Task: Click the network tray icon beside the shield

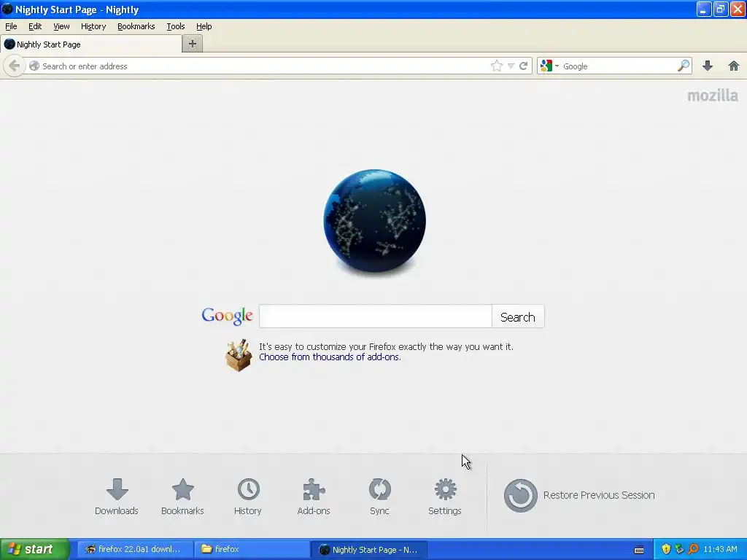Action: pos(679,549)
